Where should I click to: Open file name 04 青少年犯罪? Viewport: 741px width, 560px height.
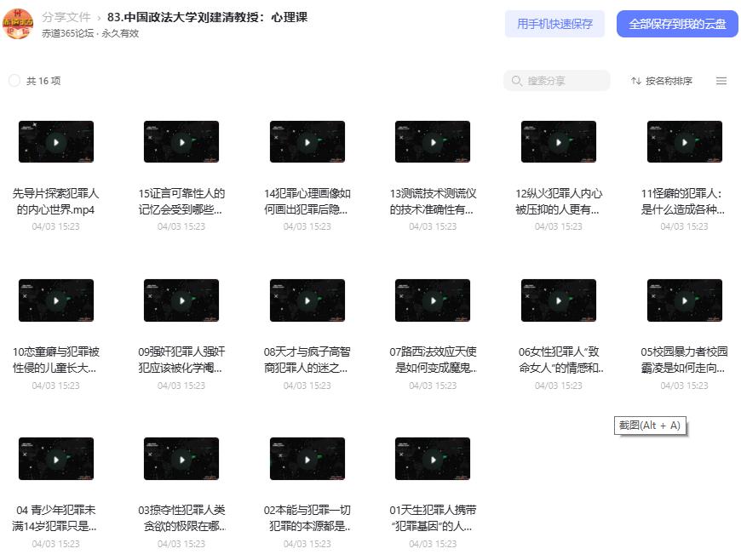55,518
